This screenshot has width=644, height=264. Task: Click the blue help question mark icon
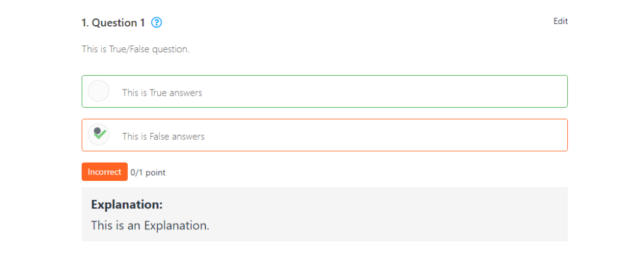coord(157,23)
